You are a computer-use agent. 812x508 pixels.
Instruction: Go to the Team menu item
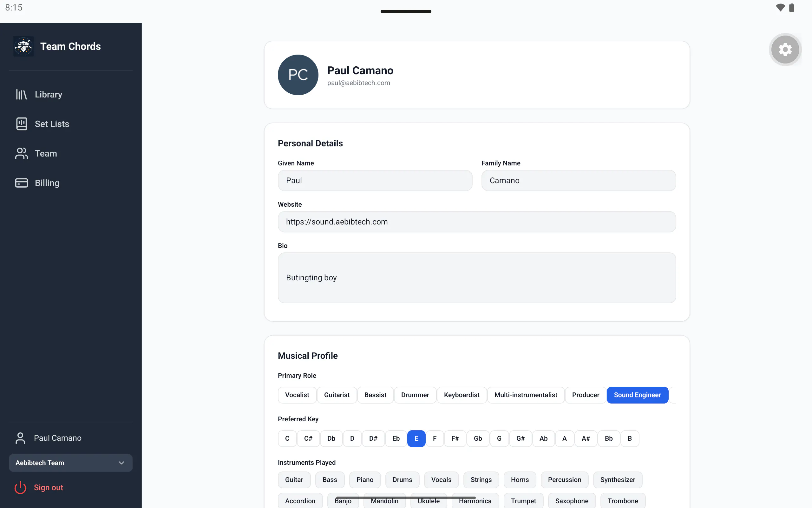[70, 154]
